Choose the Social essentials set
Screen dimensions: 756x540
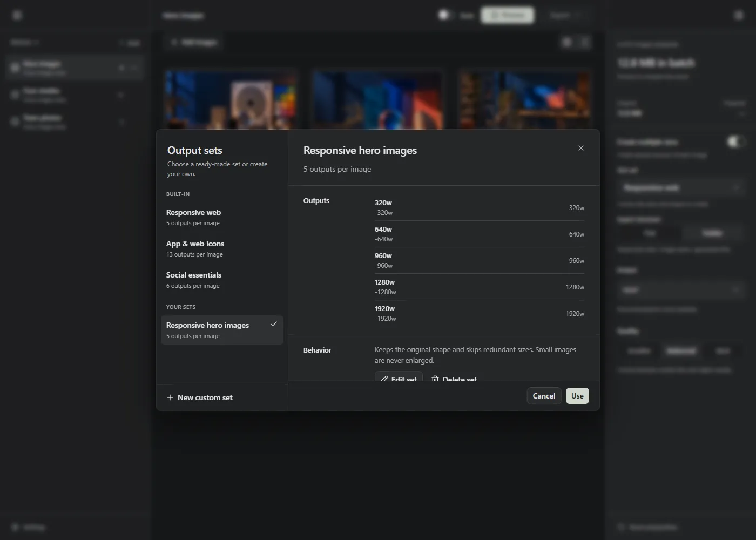(222, 280)
